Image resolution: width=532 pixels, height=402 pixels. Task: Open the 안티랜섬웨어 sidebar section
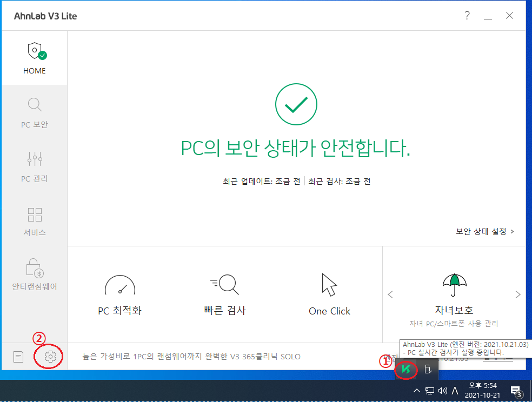click(34, 274)
